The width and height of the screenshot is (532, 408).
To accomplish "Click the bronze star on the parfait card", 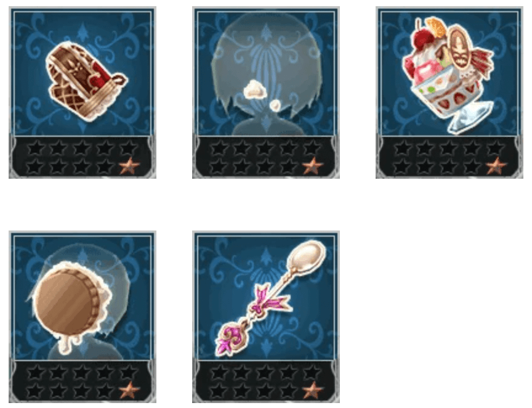I will 496,166.
